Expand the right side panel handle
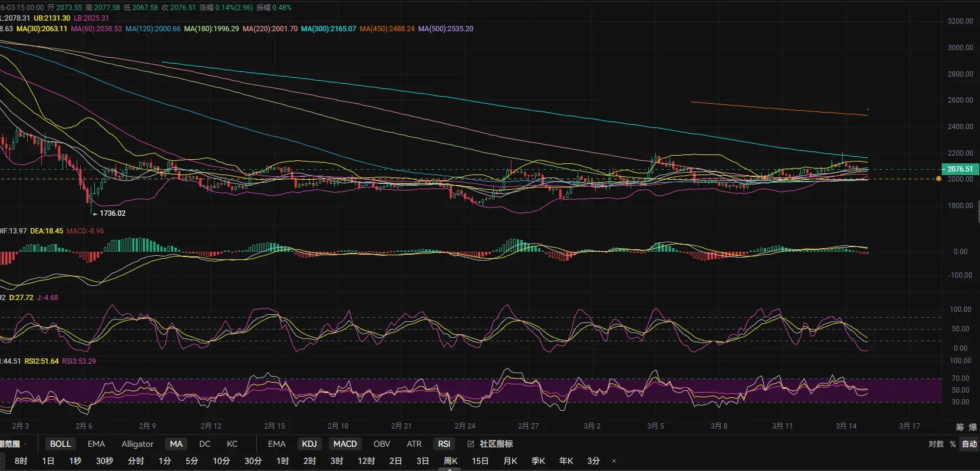Screen dimensions: 980x471 [x=978, y=211]
